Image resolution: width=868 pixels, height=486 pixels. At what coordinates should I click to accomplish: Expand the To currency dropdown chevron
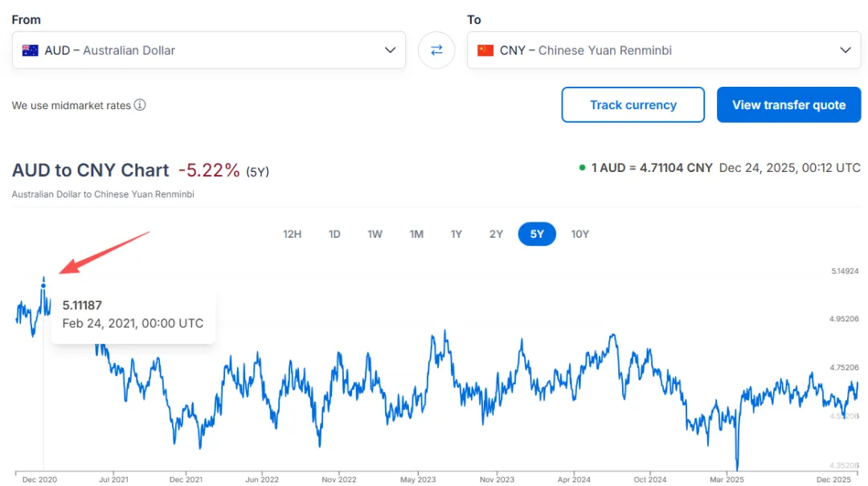(845, 50)
